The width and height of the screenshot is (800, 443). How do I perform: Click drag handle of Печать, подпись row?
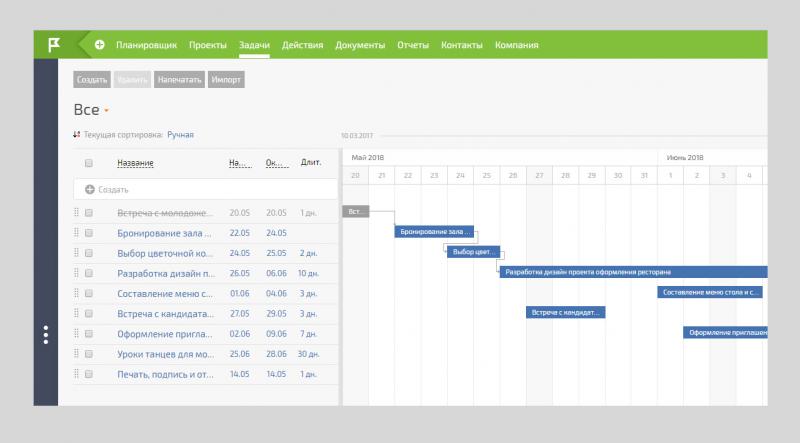click(76, 374)
